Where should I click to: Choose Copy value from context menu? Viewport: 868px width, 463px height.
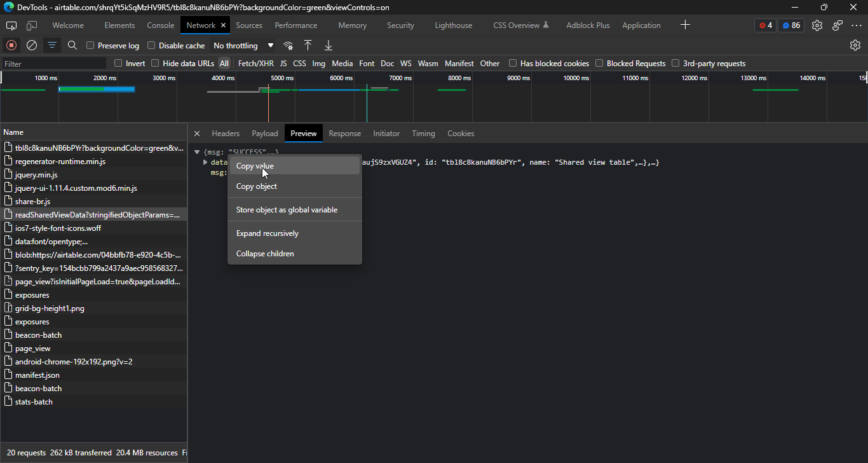(295, 166)
